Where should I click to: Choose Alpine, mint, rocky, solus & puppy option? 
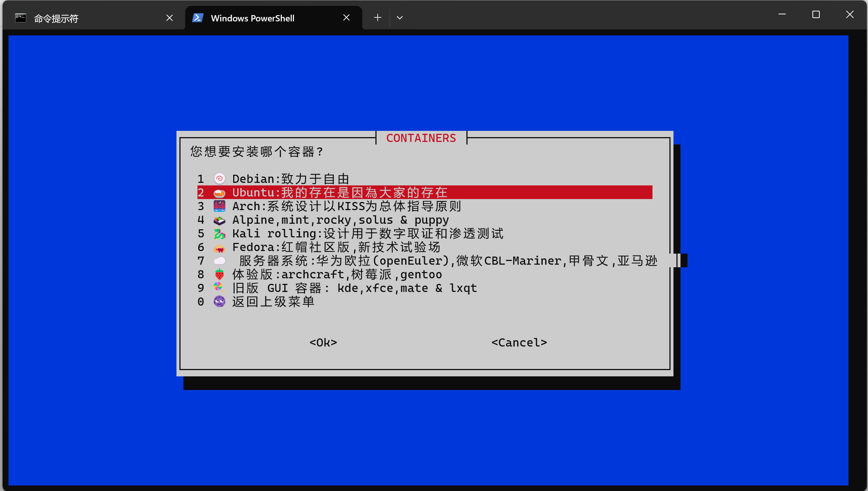pyautogui.click(x=340, y=220)
